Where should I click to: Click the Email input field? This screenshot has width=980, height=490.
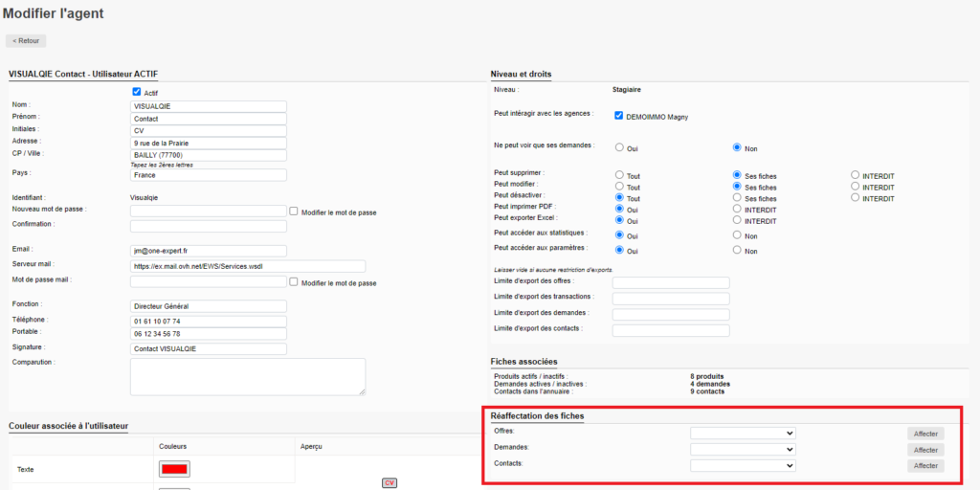tap(208, 251)
